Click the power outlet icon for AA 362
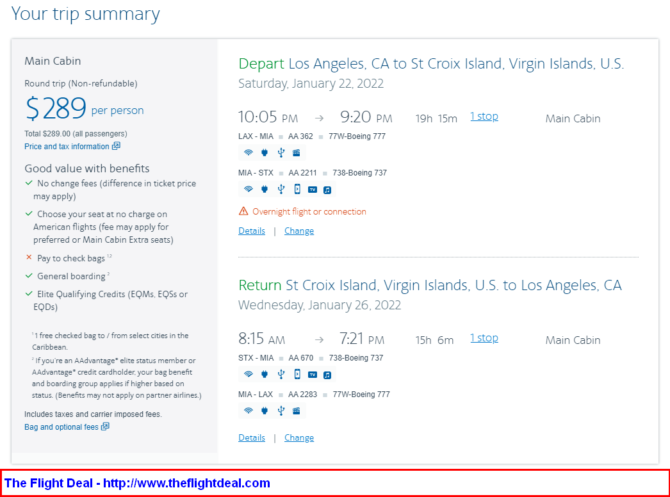Screen dimensions: 670x497 [264, 153]
